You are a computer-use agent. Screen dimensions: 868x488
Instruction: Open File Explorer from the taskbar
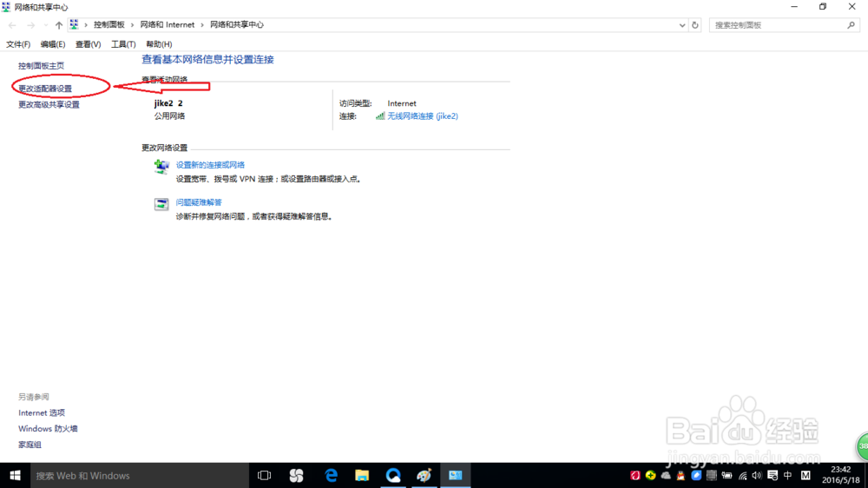tap(362, 476)
